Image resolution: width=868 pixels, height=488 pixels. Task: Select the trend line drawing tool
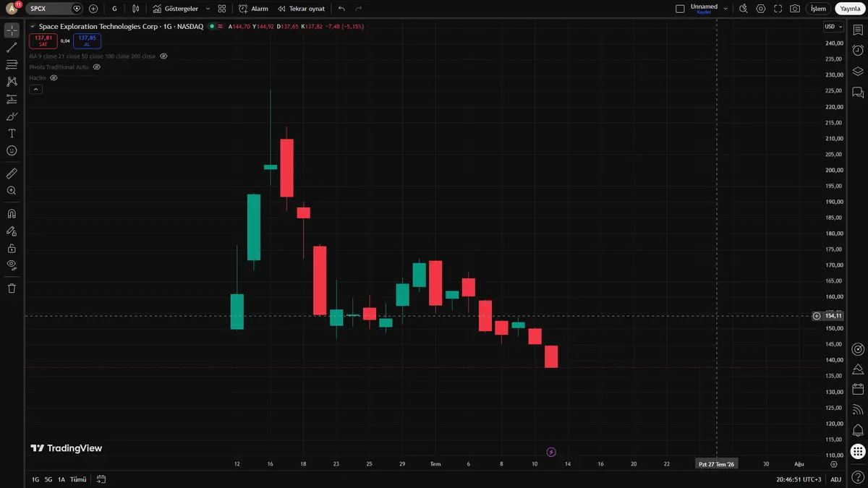(12, 48)
